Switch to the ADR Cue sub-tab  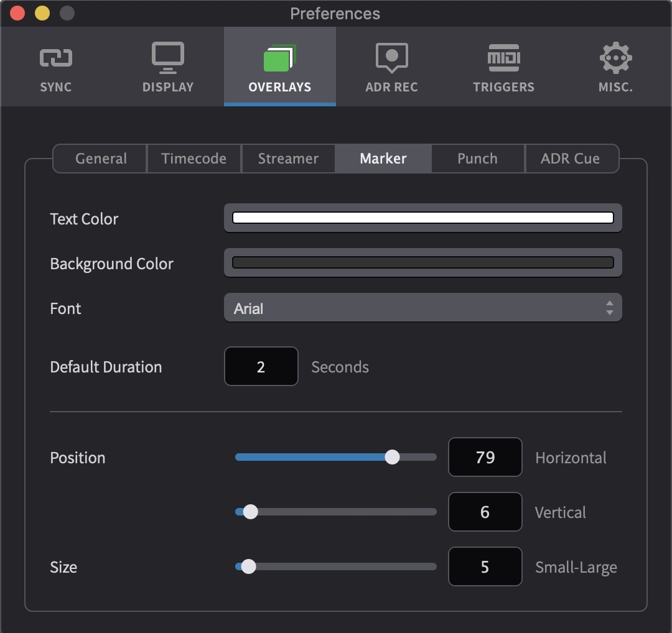coord(571,159)
